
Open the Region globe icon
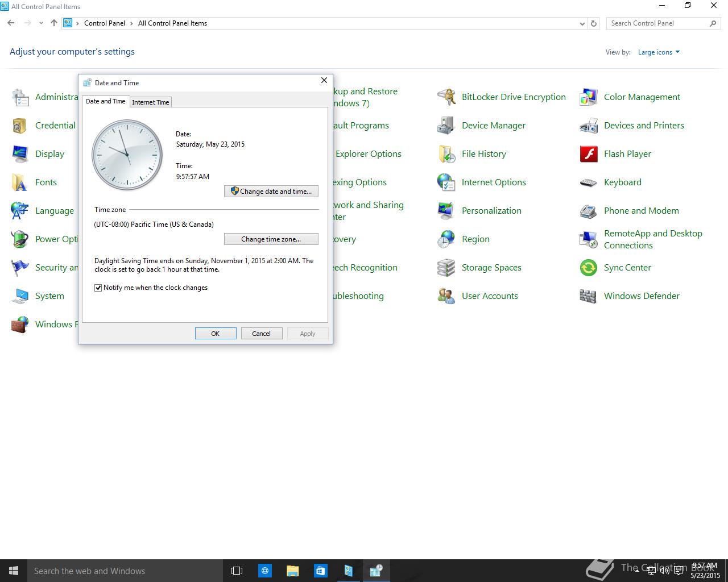(446, 239)
